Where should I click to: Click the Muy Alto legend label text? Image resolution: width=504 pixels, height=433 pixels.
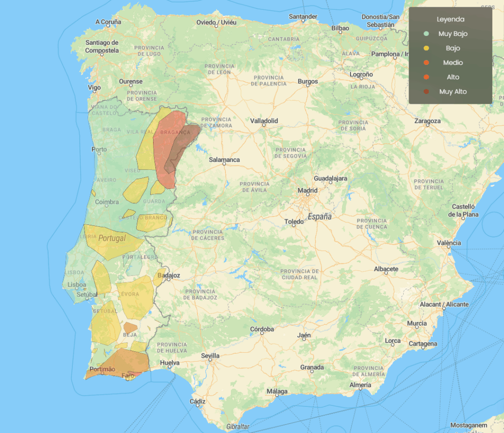tap(453, 92)
